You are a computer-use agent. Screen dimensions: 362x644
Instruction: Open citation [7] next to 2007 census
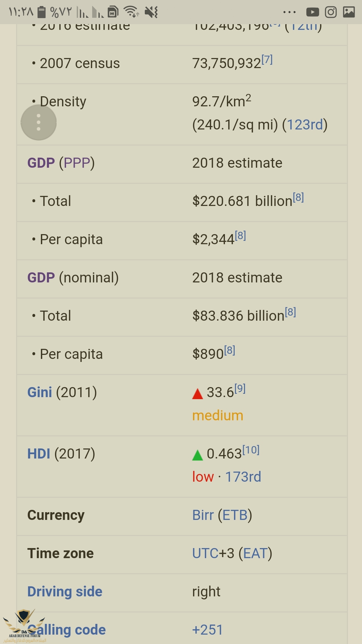267,60
